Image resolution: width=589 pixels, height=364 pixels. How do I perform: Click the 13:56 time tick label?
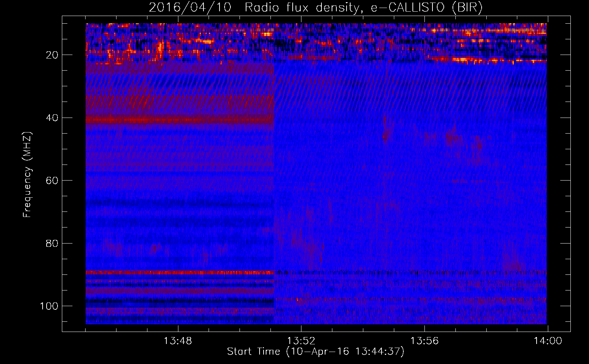424,341
